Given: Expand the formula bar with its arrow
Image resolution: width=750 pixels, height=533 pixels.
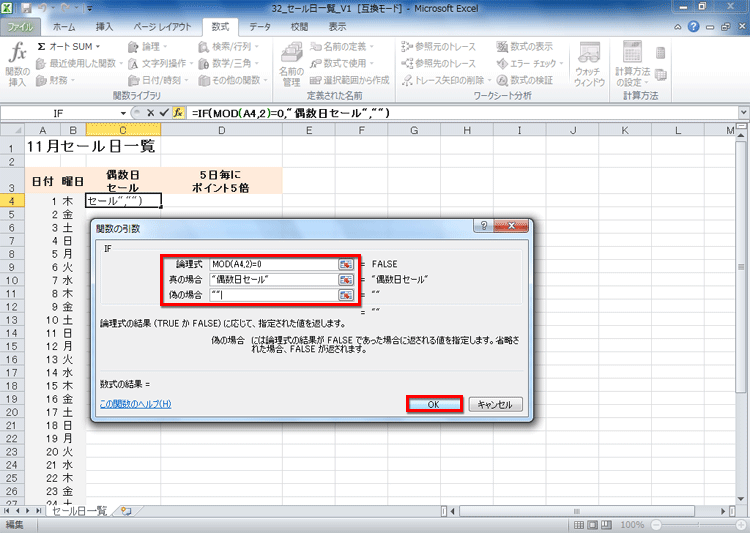Looking at the screenshot, I should click(743, 113).
